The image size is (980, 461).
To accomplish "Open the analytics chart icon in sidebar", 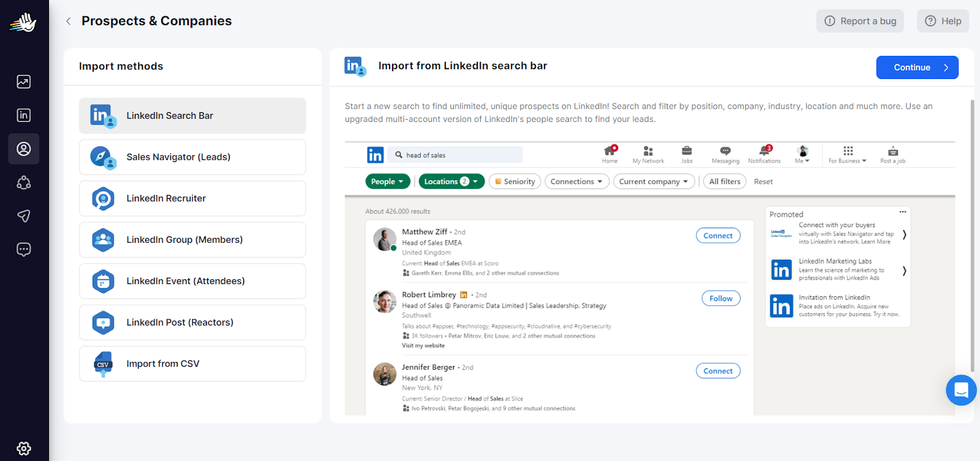I will tap(24, 82).
